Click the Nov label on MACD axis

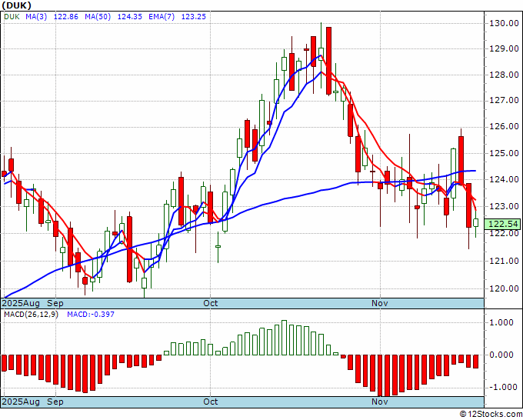(x=380, y=402)
